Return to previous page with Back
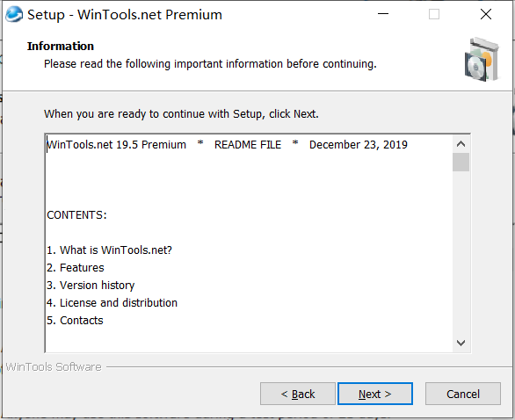This screenshot has width=515, height=420. [x=298, y=394]
